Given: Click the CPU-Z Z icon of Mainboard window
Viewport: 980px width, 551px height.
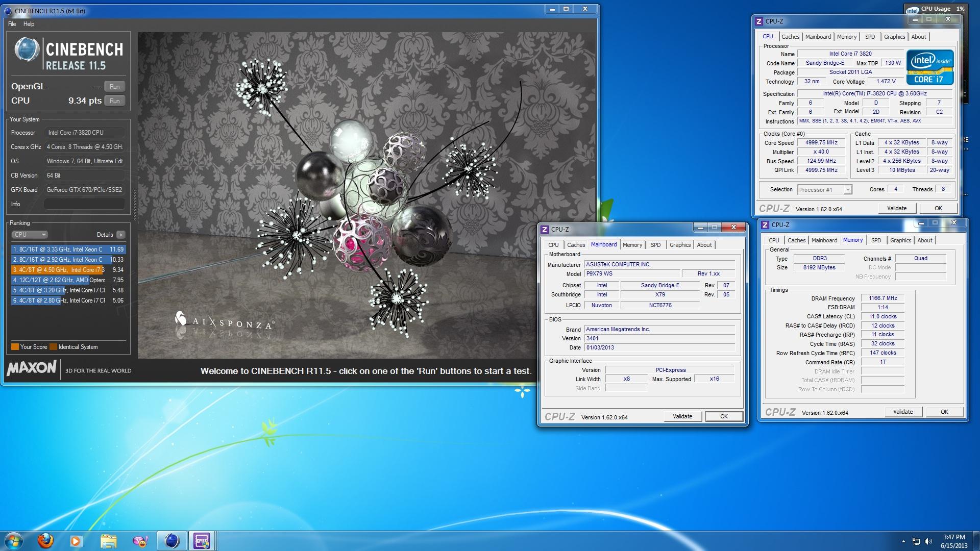Looking at the screenshot, I should point(545,230).
